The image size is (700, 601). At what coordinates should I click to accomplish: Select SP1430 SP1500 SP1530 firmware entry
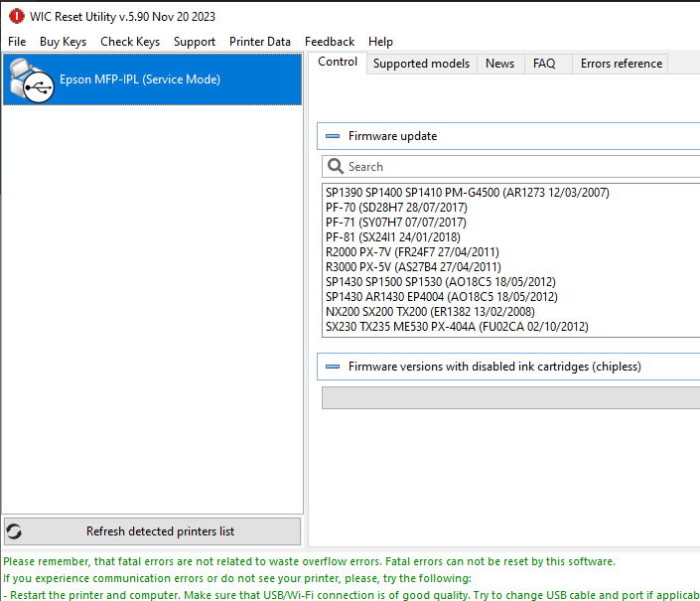tap(441, 282)
